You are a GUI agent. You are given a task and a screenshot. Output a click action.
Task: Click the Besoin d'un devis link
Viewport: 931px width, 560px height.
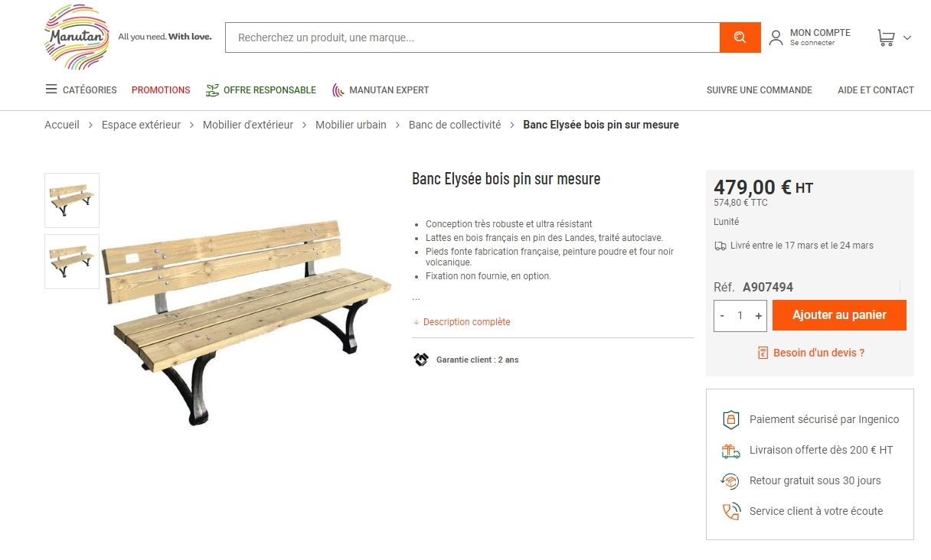(x=818, y=353)
